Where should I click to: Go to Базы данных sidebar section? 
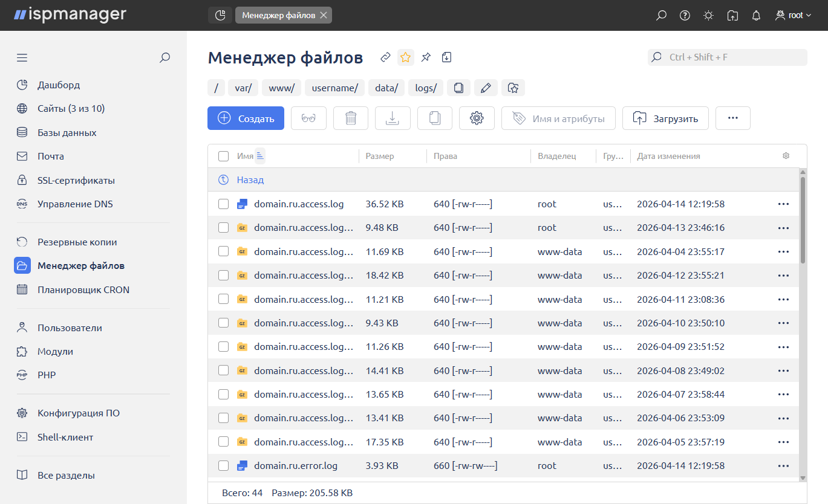(x=67, y=132)
